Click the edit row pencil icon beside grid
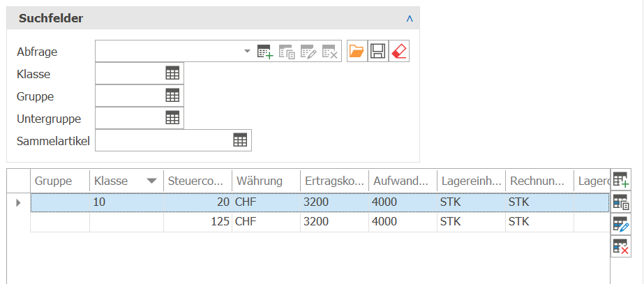Image resolution: width=644 pixels, height=284 pixels. 621,224
